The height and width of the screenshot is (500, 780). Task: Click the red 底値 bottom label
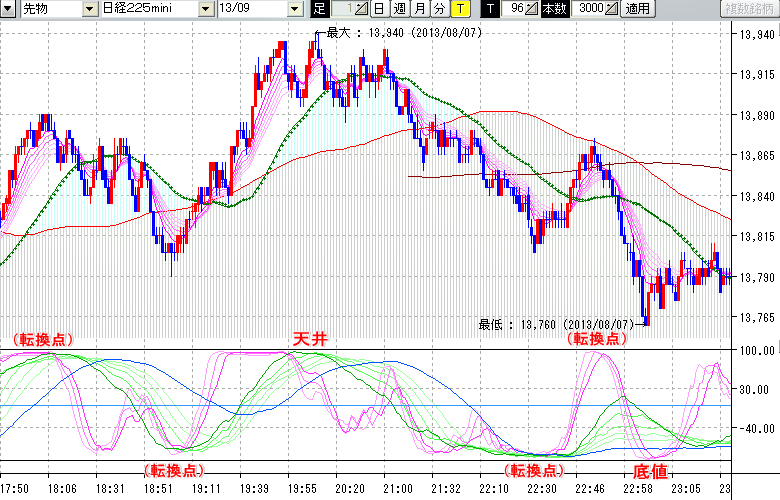point(650,470)
